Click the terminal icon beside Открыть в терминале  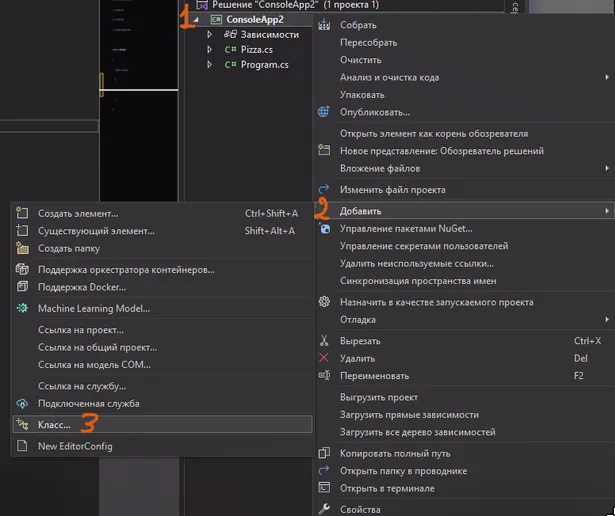tap(324, 488)
